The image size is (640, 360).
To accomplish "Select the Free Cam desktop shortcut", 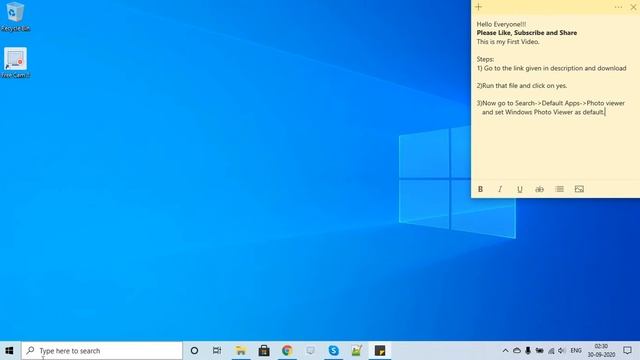I will coord(16,62).
